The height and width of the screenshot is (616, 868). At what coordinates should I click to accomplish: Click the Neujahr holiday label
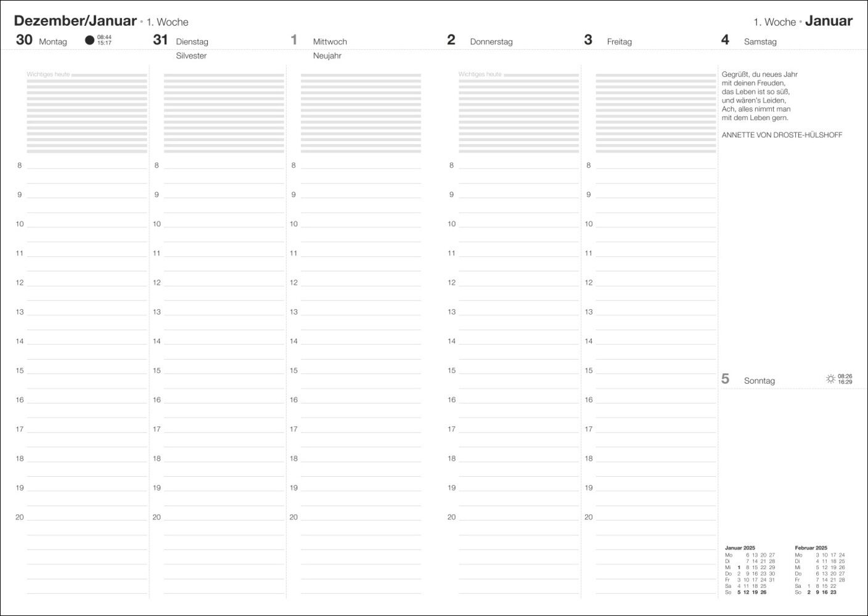point(327,55)
